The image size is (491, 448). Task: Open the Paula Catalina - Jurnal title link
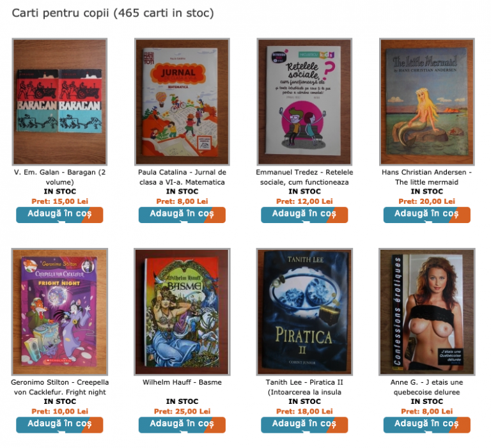[182, 177]
